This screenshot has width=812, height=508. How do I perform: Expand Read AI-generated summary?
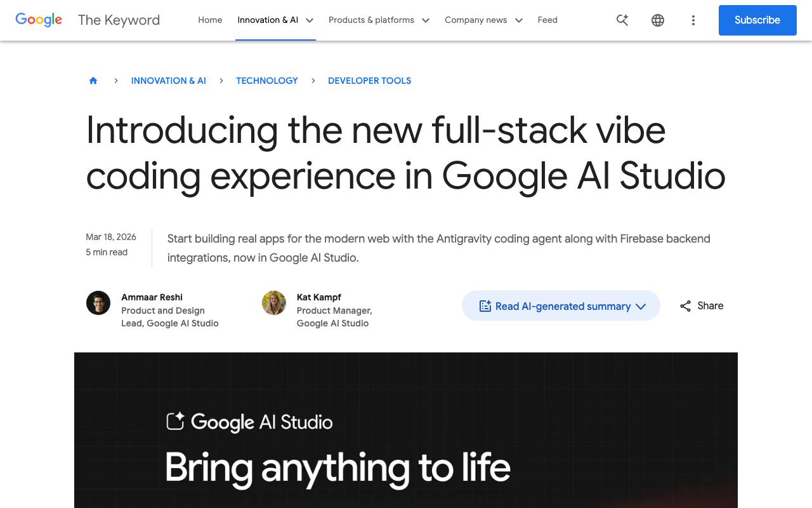[561, 305]
